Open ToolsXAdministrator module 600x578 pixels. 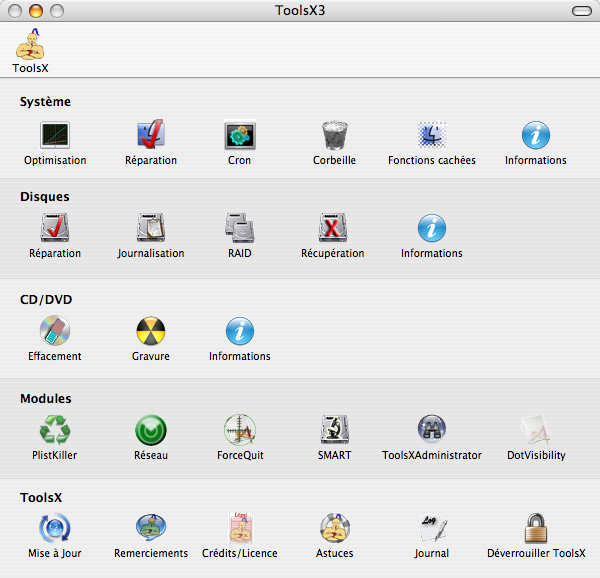coord(432,430)
